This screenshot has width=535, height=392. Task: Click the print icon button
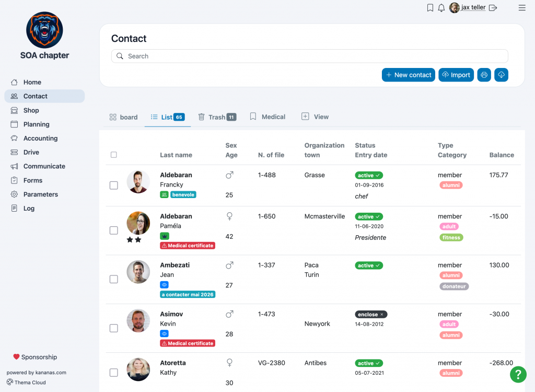(484, 75)
